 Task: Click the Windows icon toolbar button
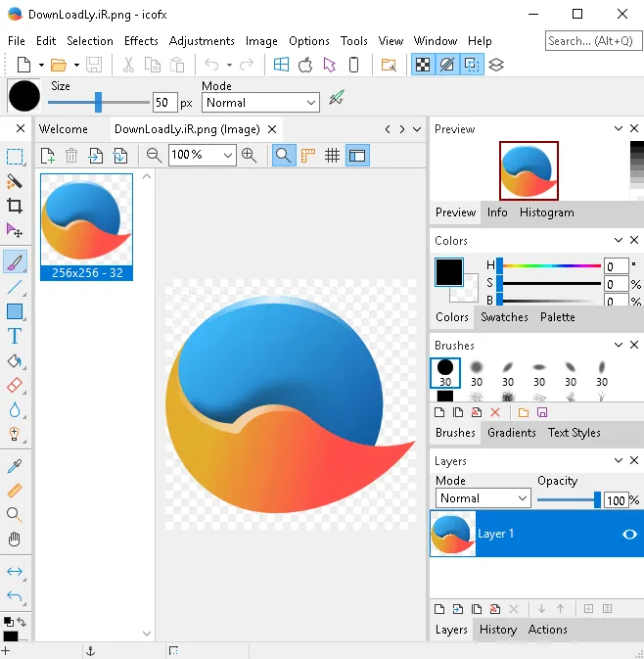281,65
